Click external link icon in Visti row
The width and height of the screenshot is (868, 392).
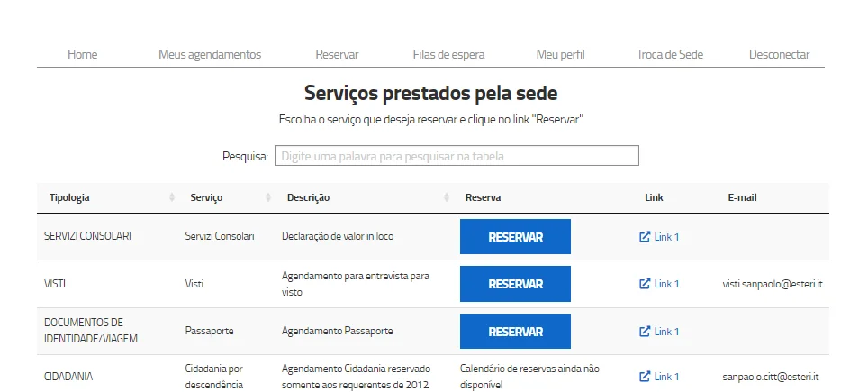point(645,284)
